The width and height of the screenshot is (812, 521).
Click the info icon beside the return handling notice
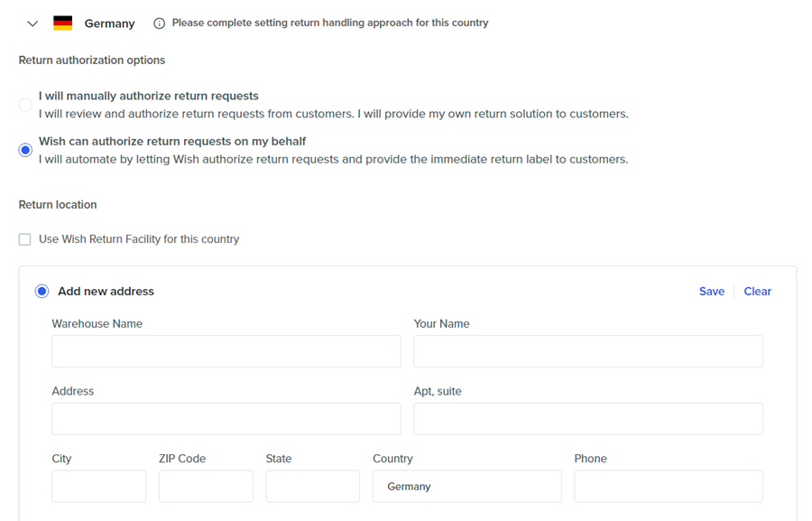pos(159,23)
